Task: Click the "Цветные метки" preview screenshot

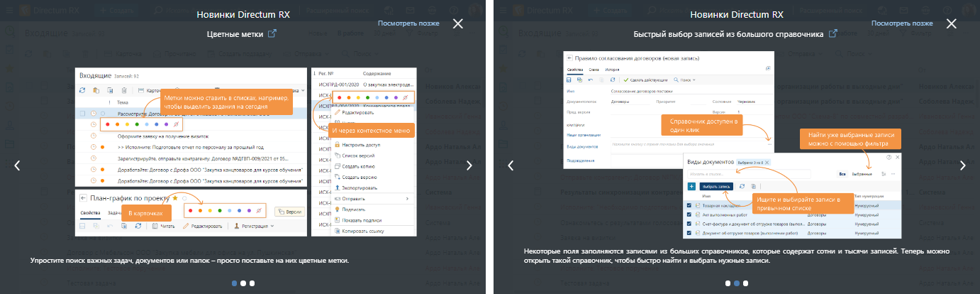Action: 245,151
